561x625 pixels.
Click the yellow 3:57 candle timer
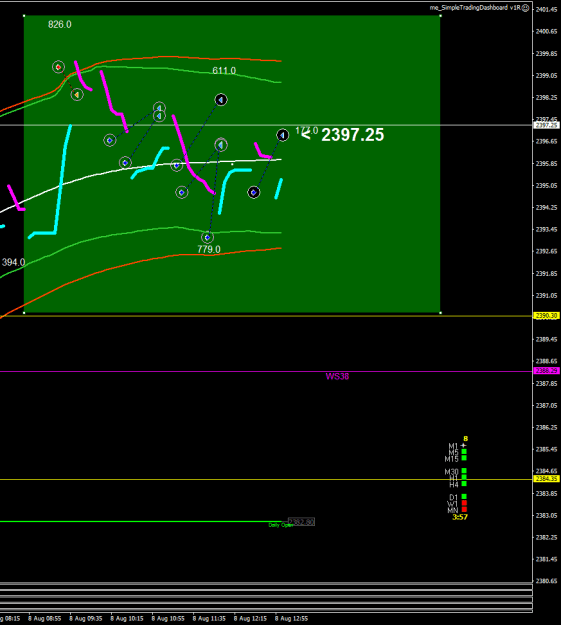460,517
